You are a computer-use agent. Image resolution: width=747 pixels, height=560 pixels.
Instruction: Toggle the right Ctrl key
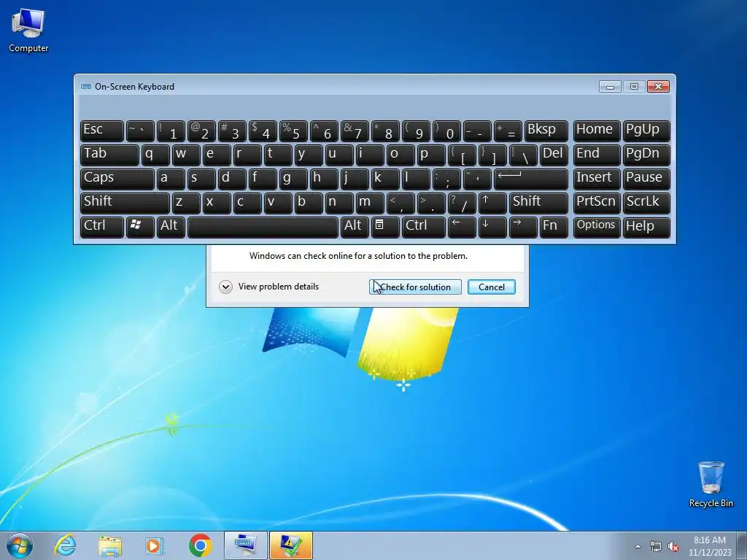tap(424, 227)
